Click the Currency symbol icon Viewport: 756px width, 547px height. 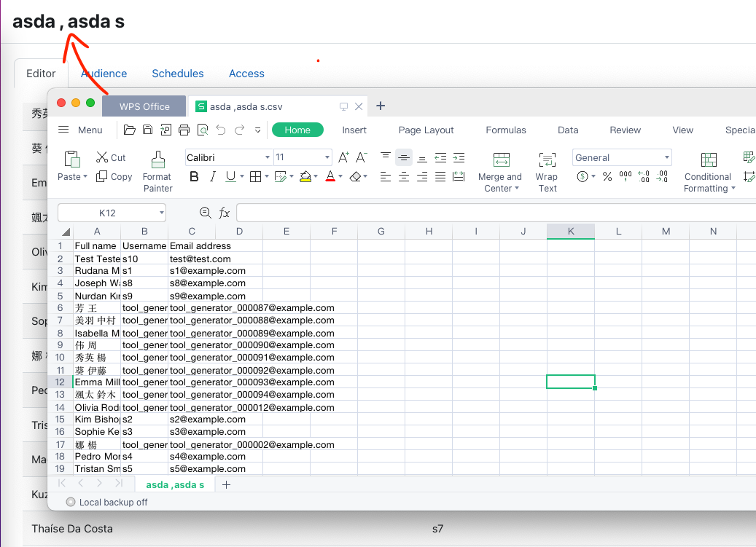pyautogui.click(x=582, y=177)
